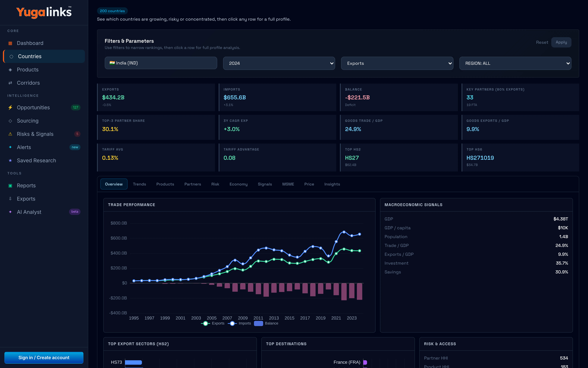Switch to the Economy tab

239,184
